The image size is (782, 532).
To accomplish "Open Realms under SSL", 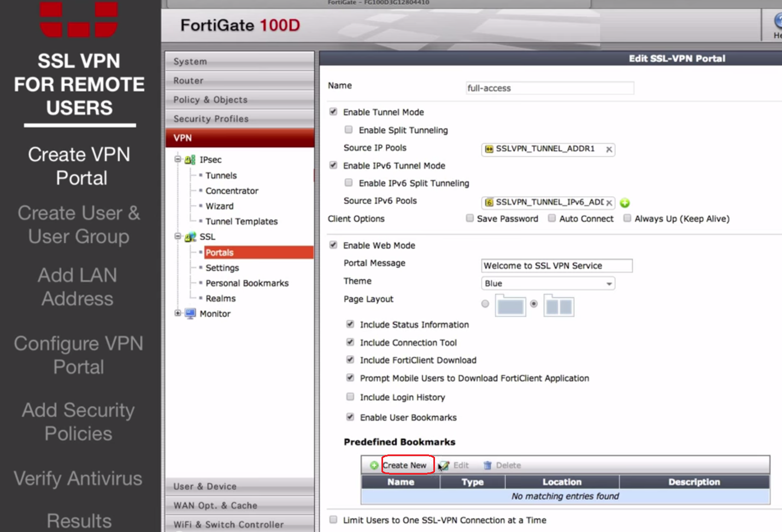I will click(x=221, y=298).
